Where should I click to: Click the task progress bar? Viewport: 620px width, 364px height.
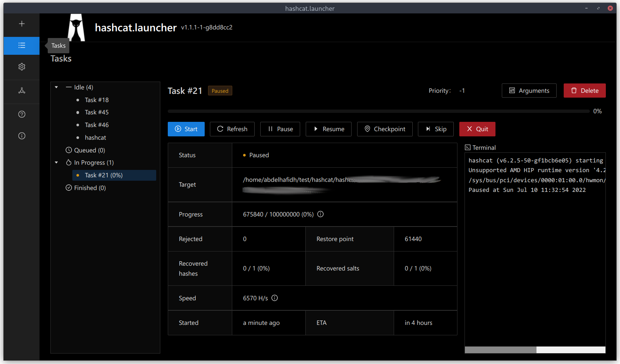point(378,111)
